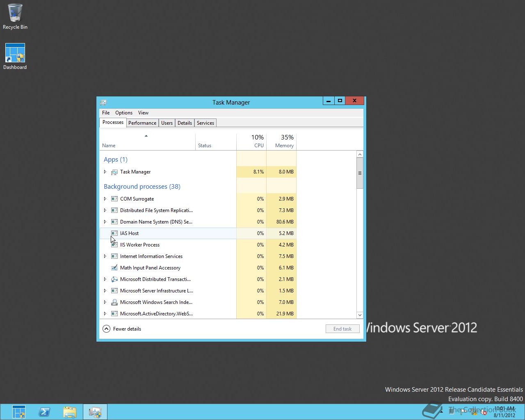This screenshot has width=525, height=420.
Task: Click the Internet Information Services icon
Action: point(114,256)
